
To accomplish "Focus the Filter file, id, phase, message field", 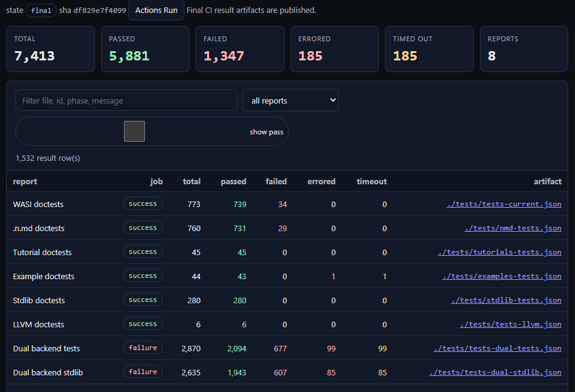I will click(x=126, y=100).
